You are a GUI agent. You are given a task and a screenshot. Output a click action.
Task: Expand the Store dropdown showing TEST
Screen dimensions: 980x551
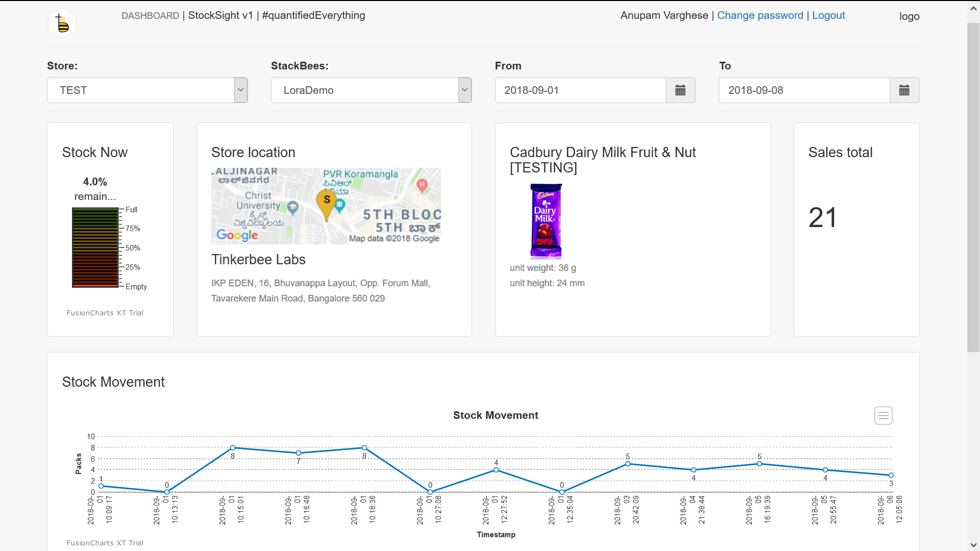(x=240, y=90)
